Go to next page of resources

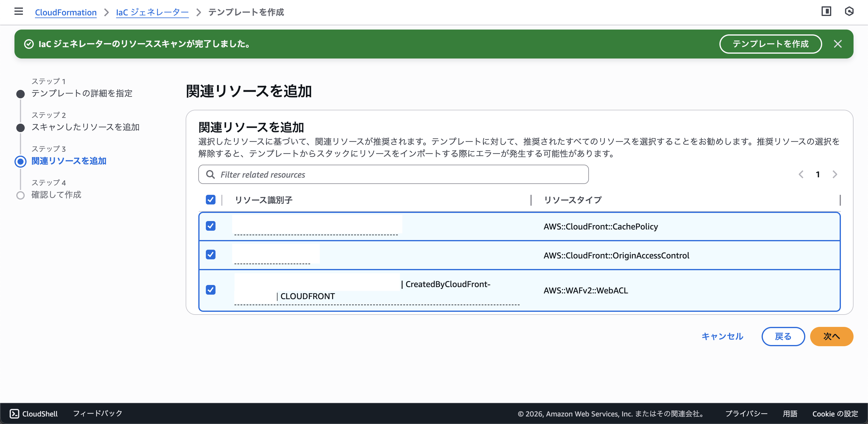[835, 175]
